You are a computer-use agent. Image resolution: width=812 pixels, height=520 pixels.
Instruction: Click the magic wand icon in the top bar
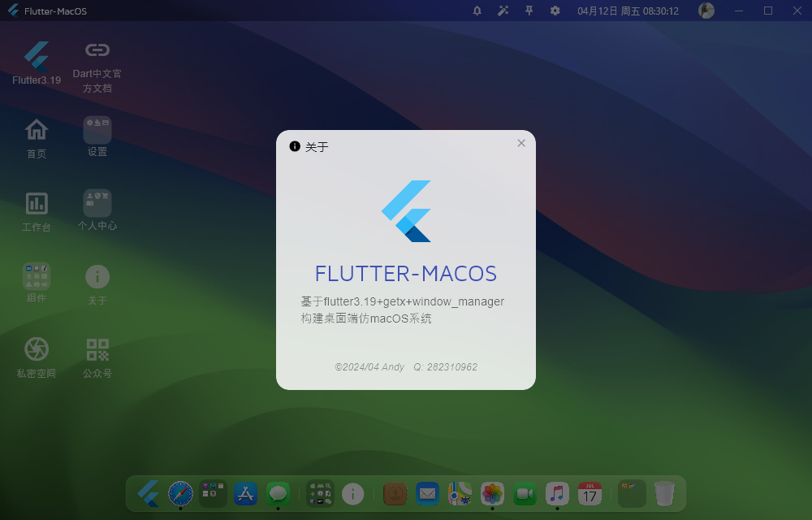(x=503, y=11)
